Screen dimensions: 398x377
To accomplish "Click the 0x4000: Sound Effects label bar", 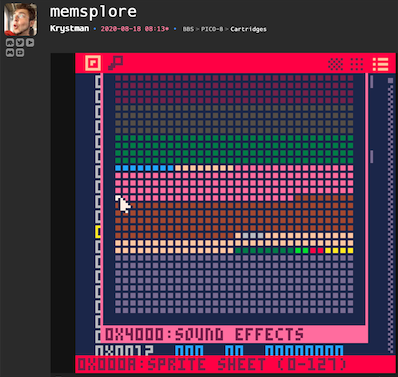I will [235, 334].
